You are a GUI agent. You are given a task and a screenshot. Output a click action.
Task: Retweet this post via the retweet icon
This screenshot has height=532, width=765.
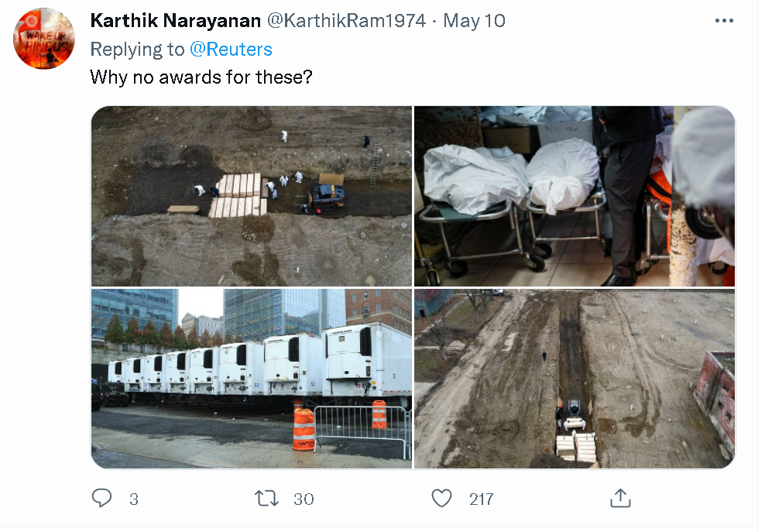tap(267, 498)
